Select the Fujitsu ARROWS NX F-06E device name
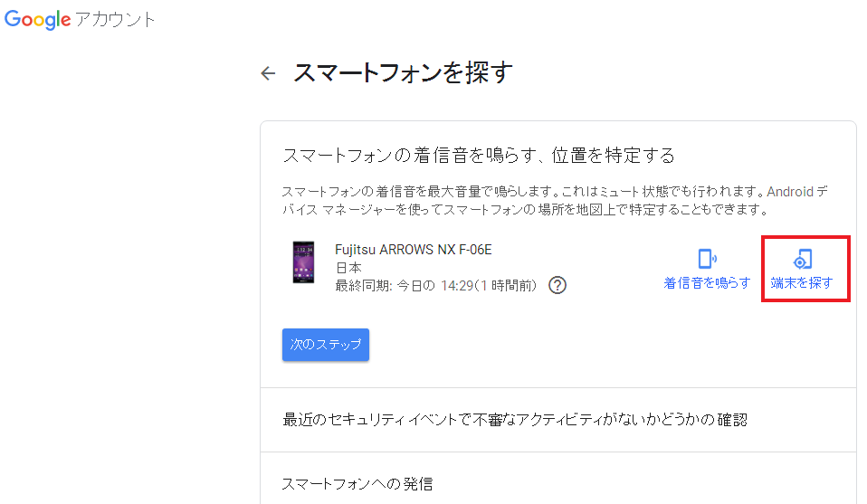This screenshot has width=867, height=504. tap(414, 250)
